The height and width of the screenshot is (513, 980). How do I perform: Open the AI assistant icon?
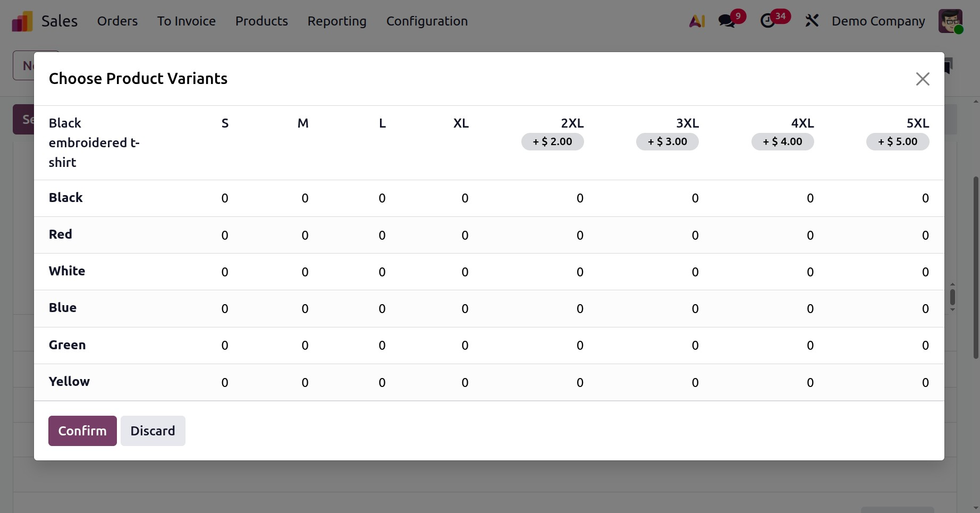tap(697, 21)
